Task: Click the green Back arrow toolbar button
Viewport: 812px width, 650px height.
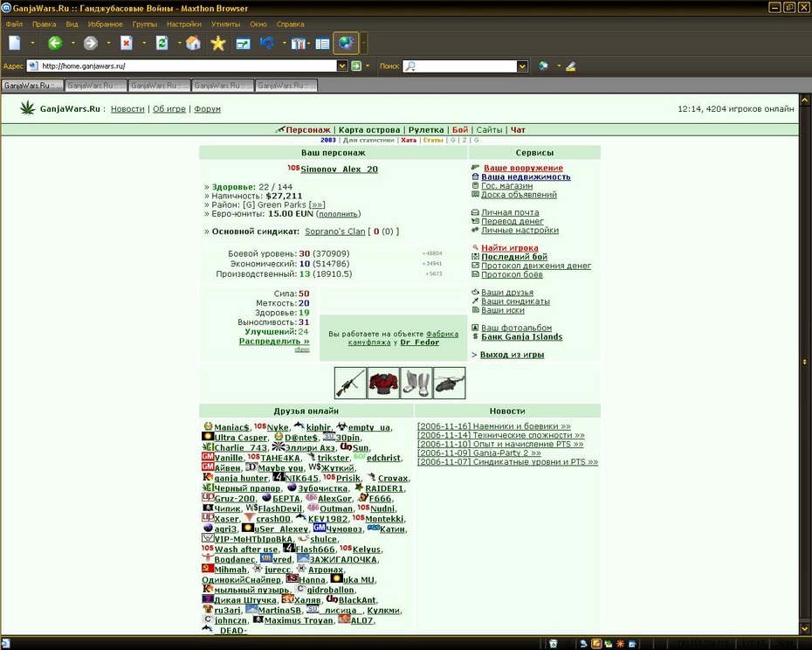Action: click(55, 43)
